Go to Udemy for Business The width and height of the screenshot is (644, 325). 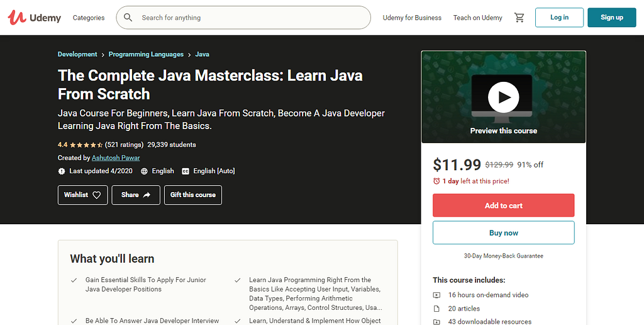412,18
